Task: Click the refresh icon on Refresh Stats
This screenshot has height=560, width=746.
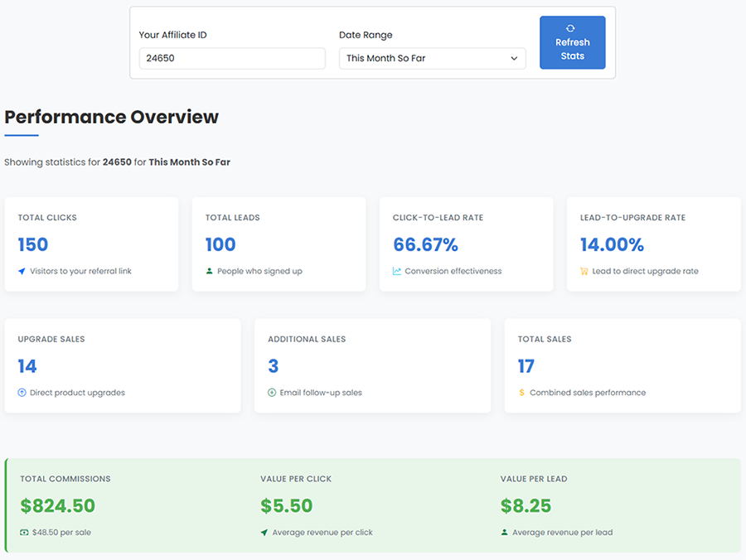Action: tap(572, 27)
